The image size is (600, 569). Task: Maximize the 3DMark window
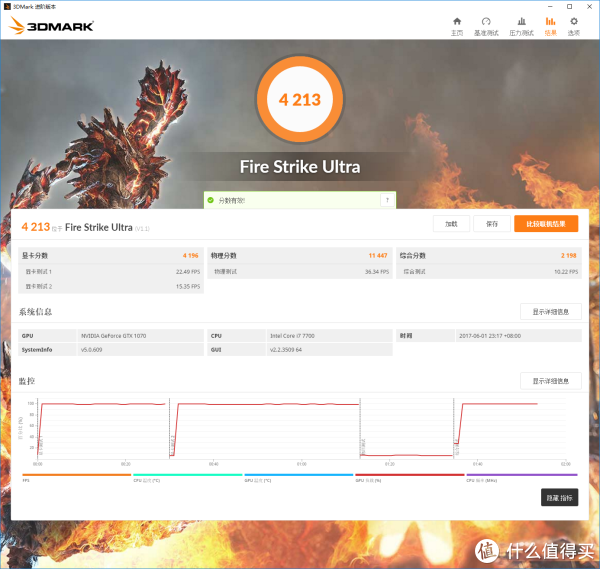pyautogui.click(x=569, y=7)
